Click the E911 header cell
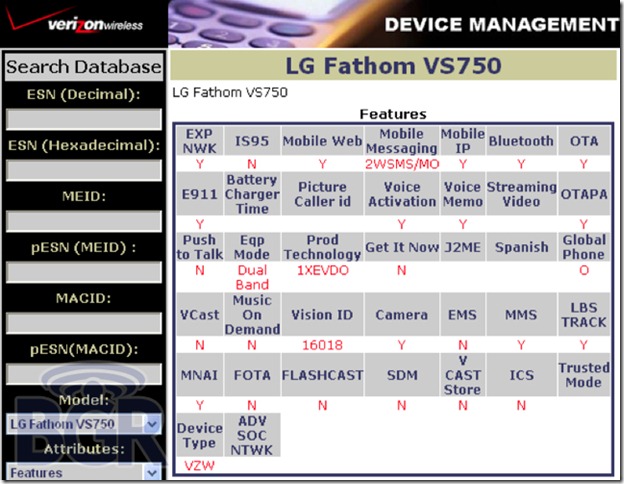 (200, 194)
